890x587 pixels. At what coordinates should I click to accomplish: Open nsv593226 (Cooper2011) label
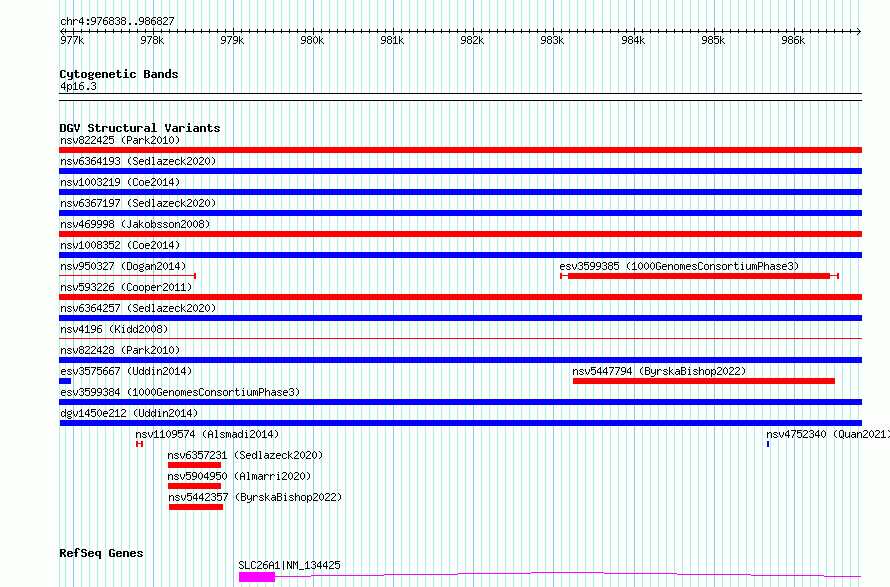pos(126,287)
